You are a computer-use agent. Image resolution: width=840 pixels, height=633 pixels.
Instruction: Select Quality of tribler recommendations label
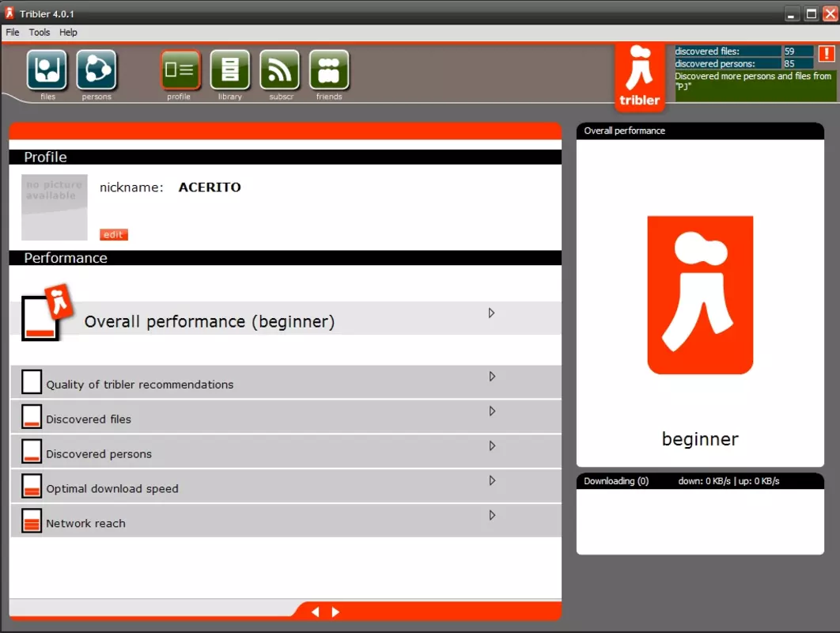tap(140, 385)
